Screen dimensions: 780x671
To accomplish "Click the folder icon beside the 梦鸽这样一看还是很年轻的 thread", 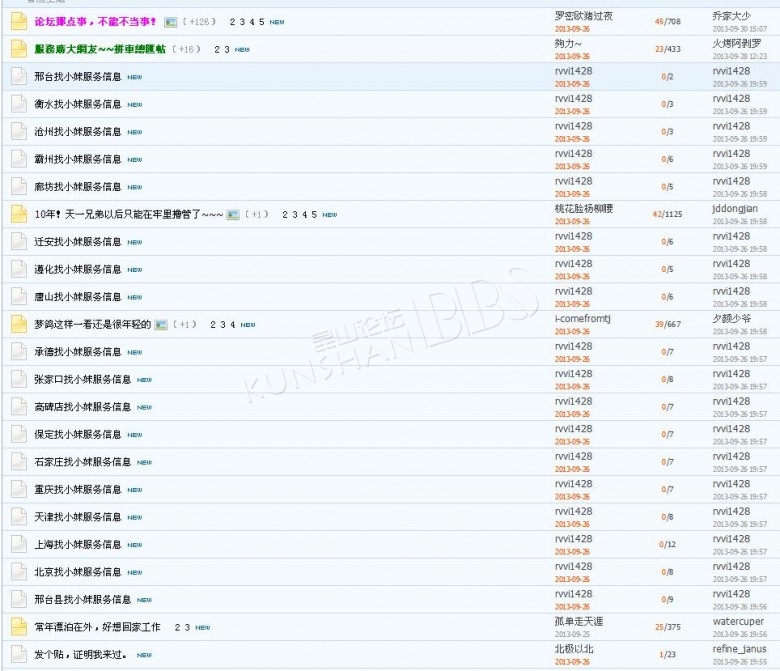I will click(x=18, y=324).
